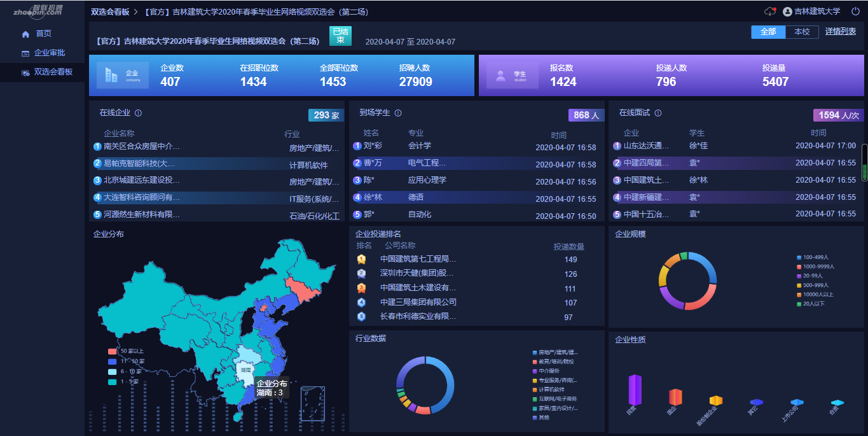
Task: Click the 国企 bar in 企业性质 chart
Action: [675, 397]
